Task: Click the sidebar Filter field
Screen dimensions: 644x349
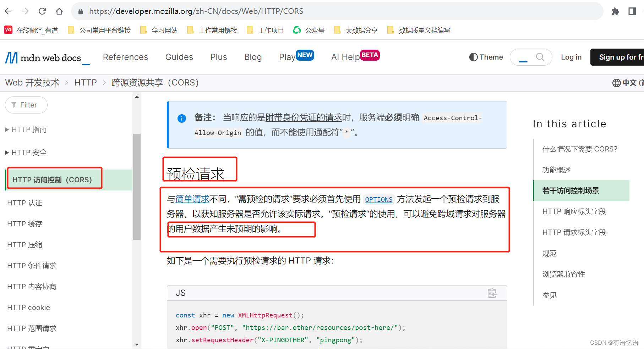Action: point(26,105)
